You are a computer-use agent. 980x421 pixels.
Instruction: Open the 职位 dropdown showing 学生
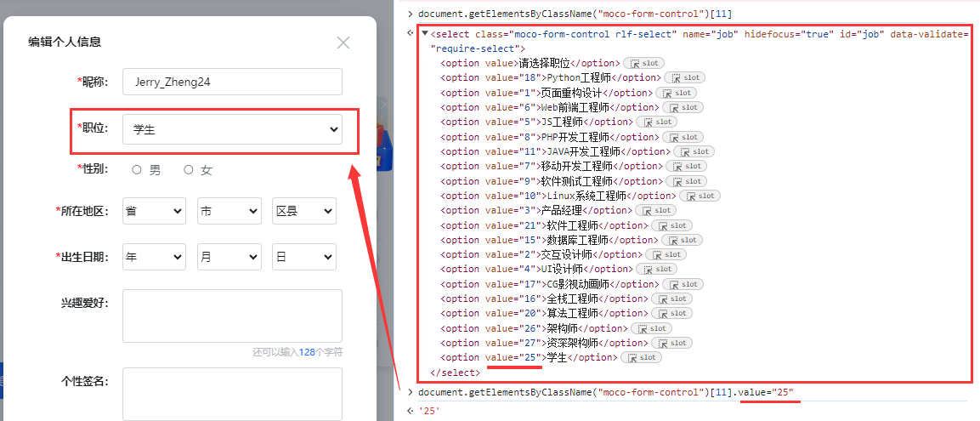pyautogui.click(x=233, y=129)
